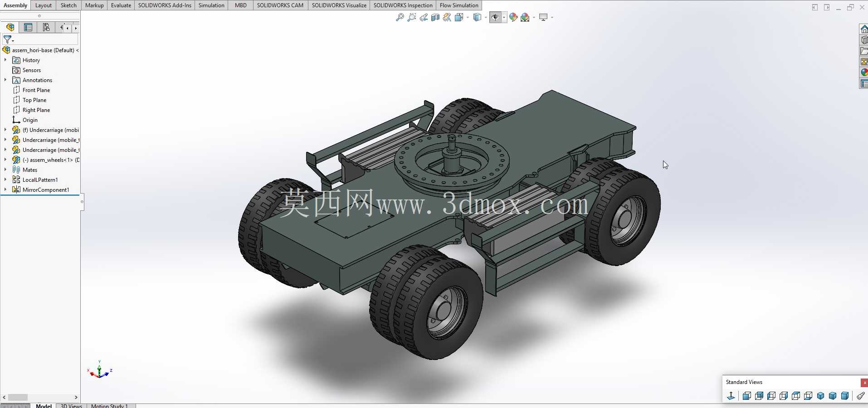
Task: Select Trimetric view in Standard Views
Action: [x=832, y=396]
